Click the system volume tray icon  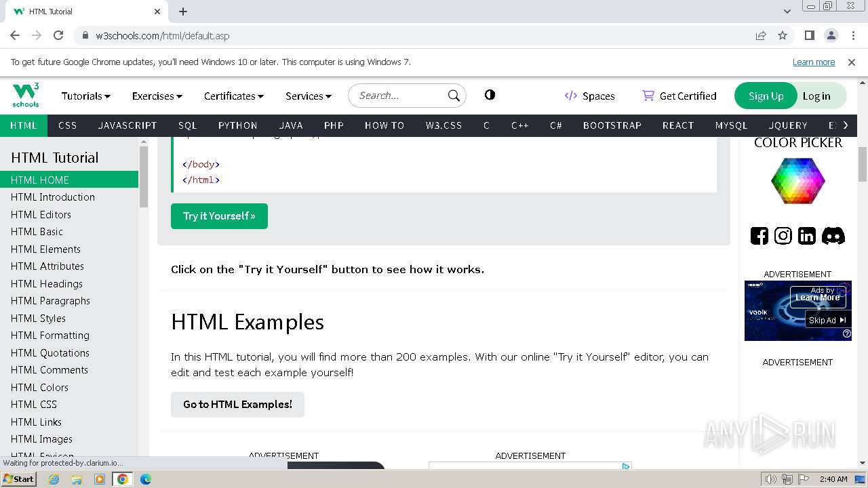point(770,479)
